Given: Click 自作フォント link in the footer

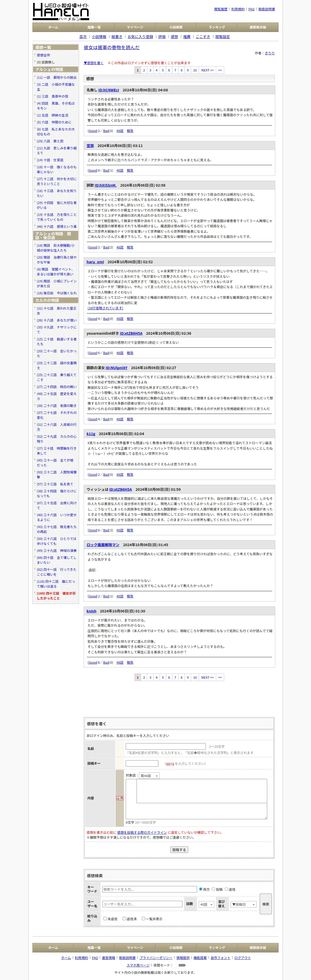Looking at the screenshot, I should 220,958.
